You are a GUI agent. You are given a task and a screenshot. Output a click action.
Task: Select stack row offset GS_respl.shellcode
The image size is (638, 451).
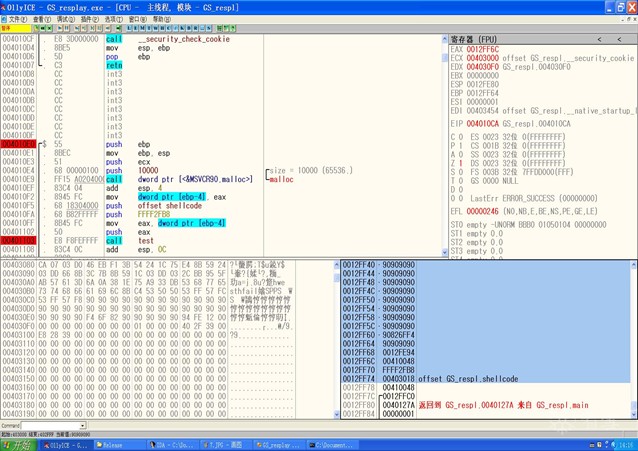467,379
